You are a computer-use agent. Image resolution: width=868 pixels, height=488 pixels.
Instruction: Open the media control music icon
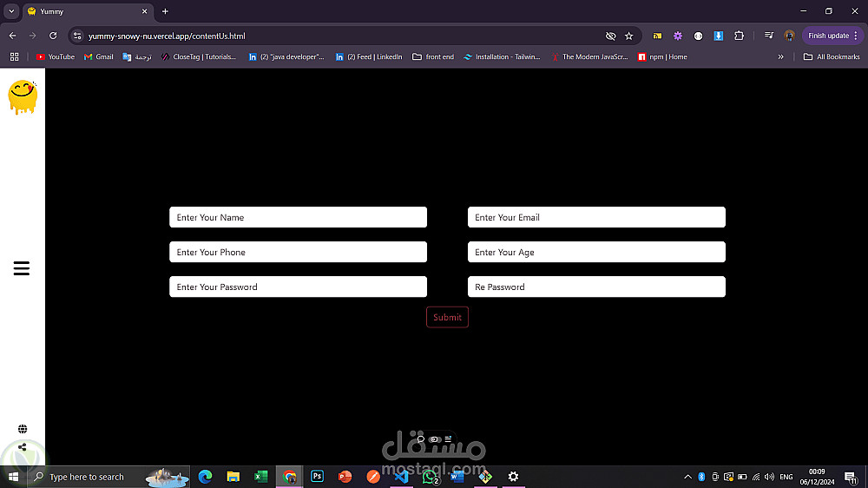tap(769, 36)
